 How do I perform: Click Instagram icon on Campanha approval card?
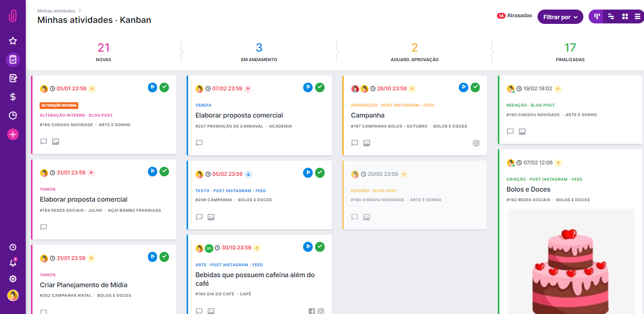coord(476,143)
